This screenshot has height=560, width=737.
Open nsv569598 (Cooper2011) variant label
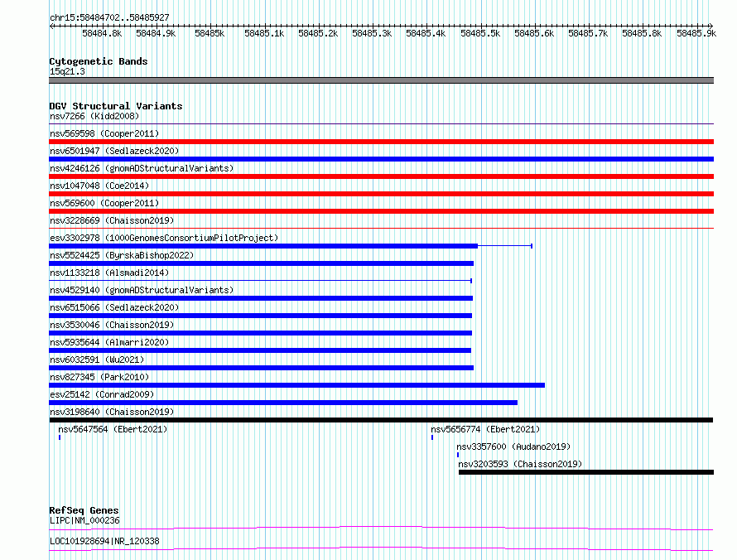[104, 133]
